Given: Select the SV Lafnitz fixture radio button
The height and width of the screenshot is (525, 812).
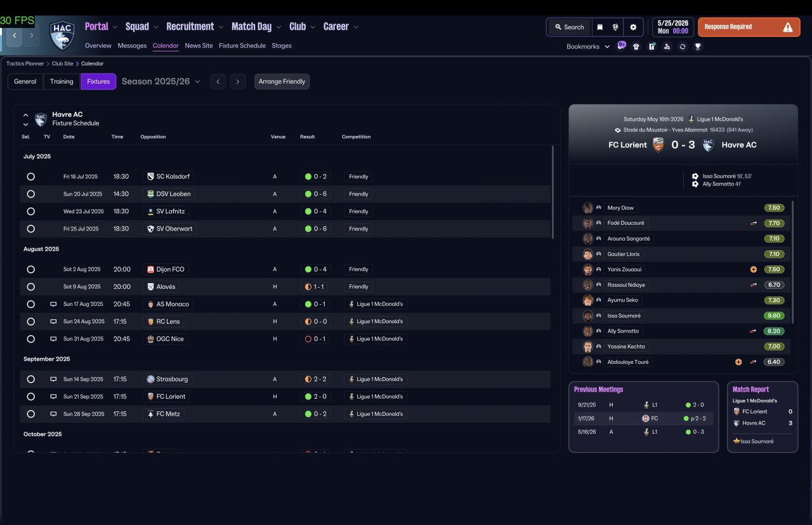Looking at the screenshot, I should point(30,211).
